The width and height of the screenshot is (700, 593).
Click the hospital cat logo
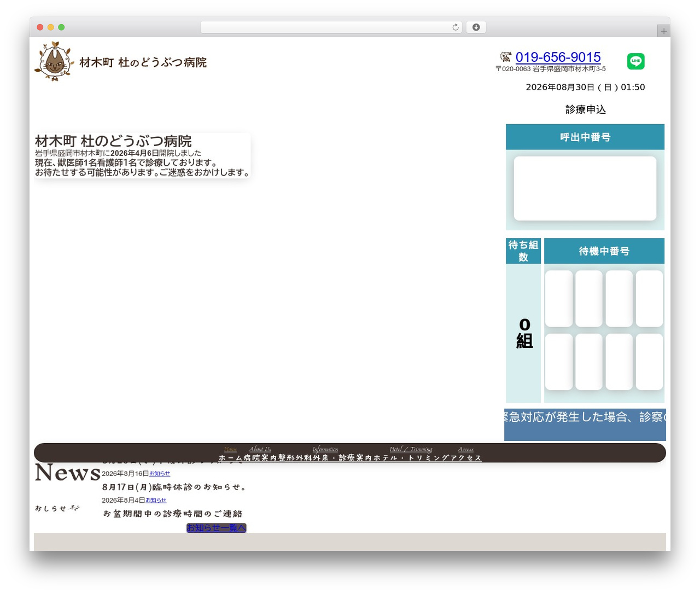(x=54, y=61)
